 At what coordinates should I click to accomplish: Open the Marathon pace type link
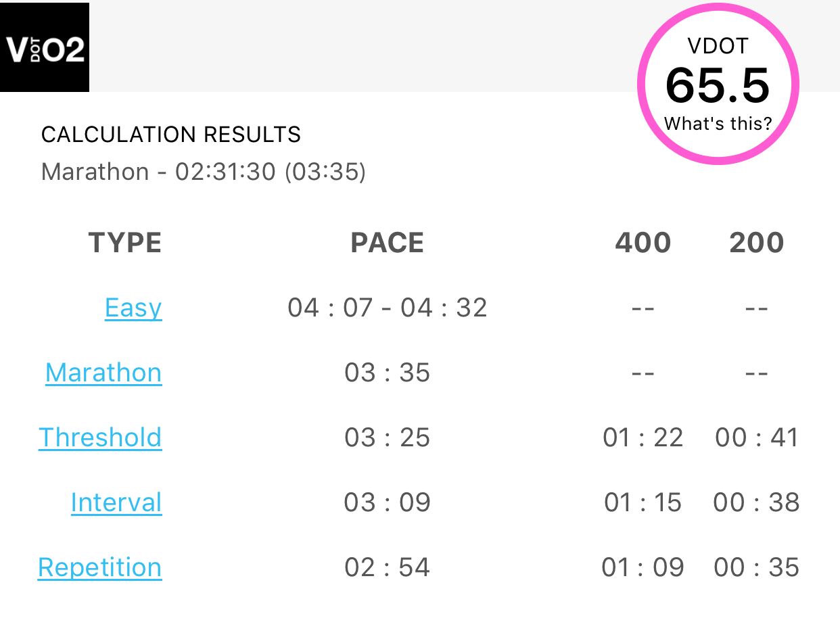pos(103,373)
